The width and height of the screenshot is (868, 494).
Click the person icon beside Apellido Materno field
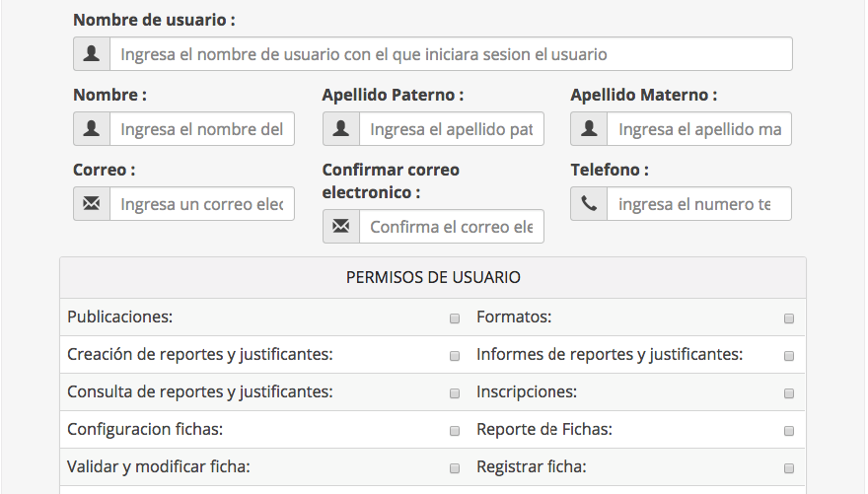tap(589, 129)
